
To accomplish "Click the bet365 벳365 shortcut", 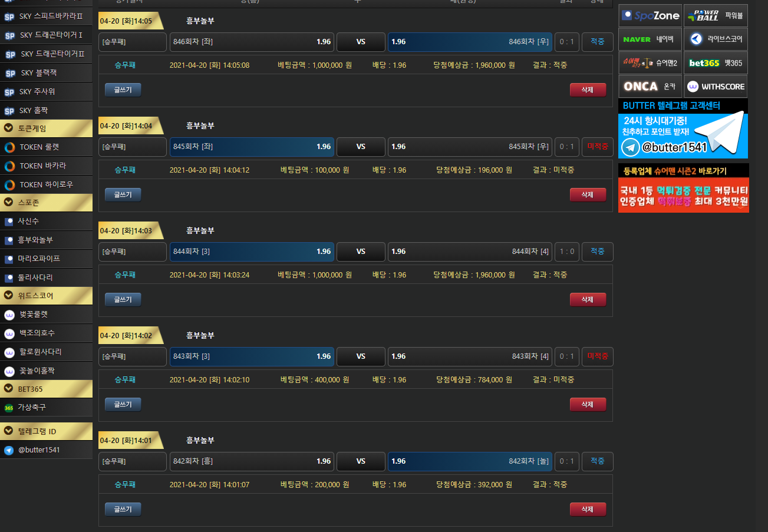I will [x=716, y=63].
